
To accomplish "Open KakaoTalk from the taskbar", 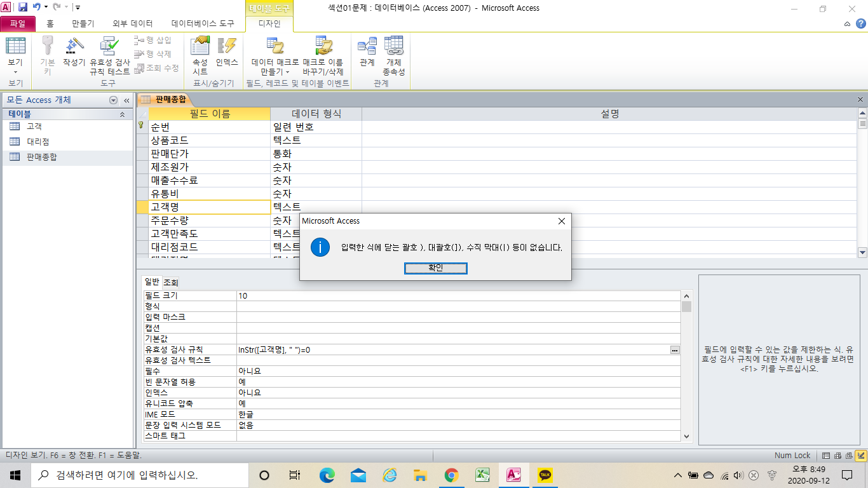I will point(545,475).
